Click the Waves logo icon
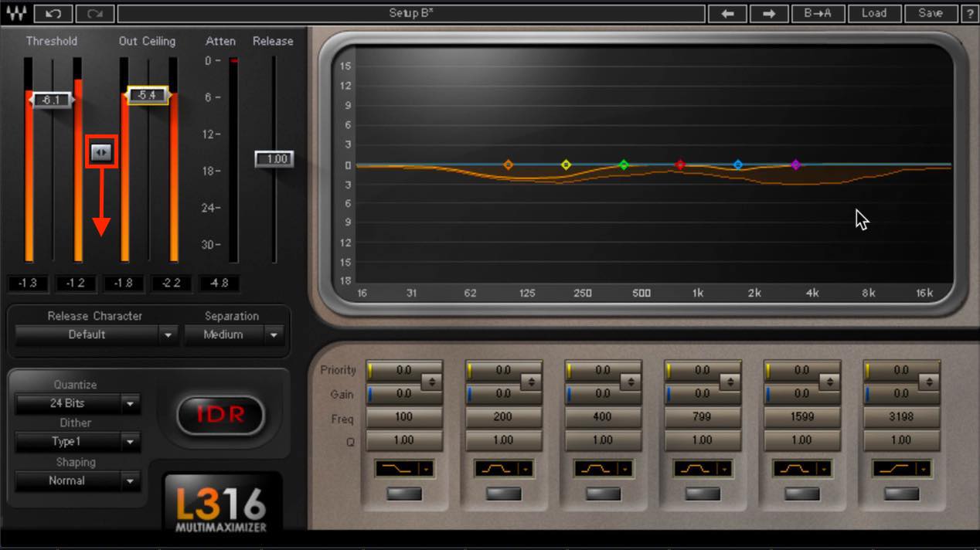980x550 pixels. 16,13
